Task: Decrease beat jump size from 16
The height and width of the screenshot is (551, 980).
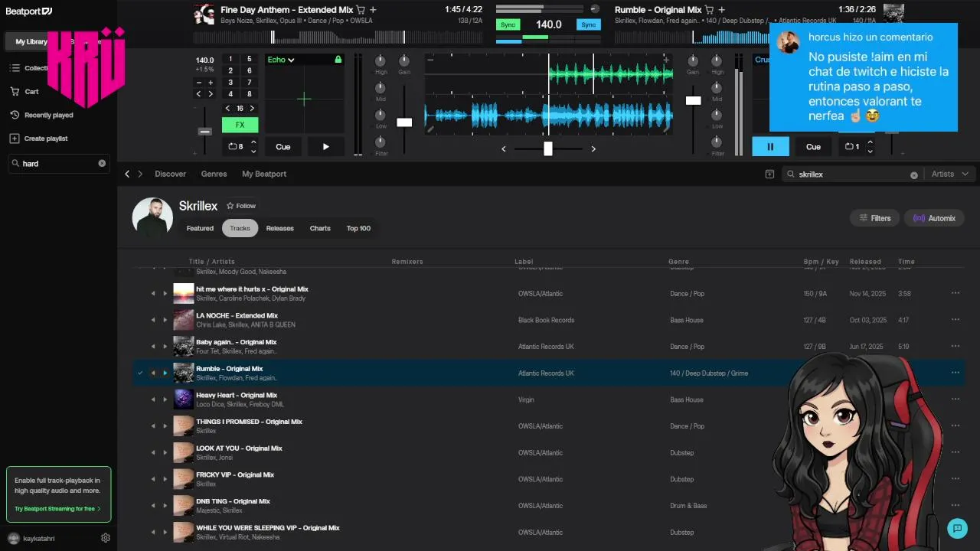Action: (227, 109)
